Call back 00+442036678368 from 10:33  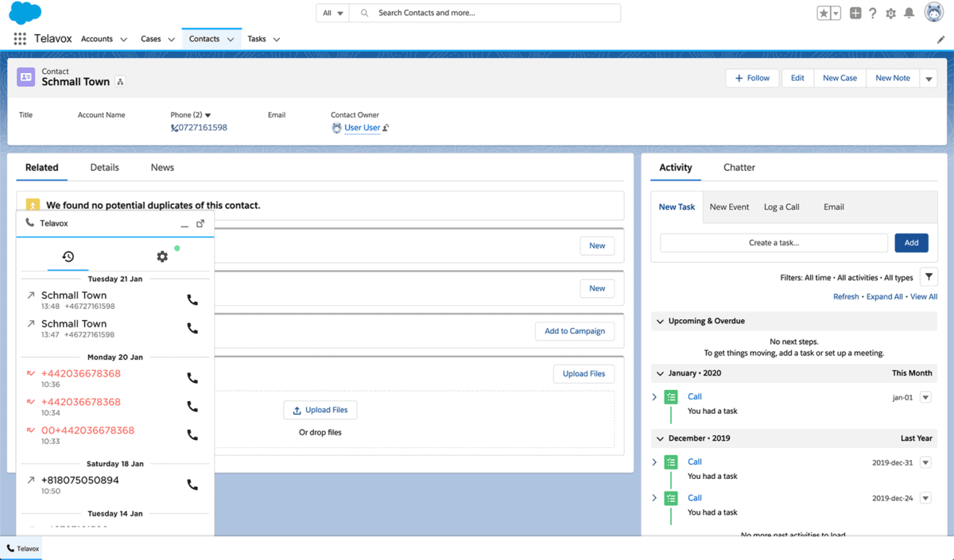pyautogui.click(x=192, y=435)
